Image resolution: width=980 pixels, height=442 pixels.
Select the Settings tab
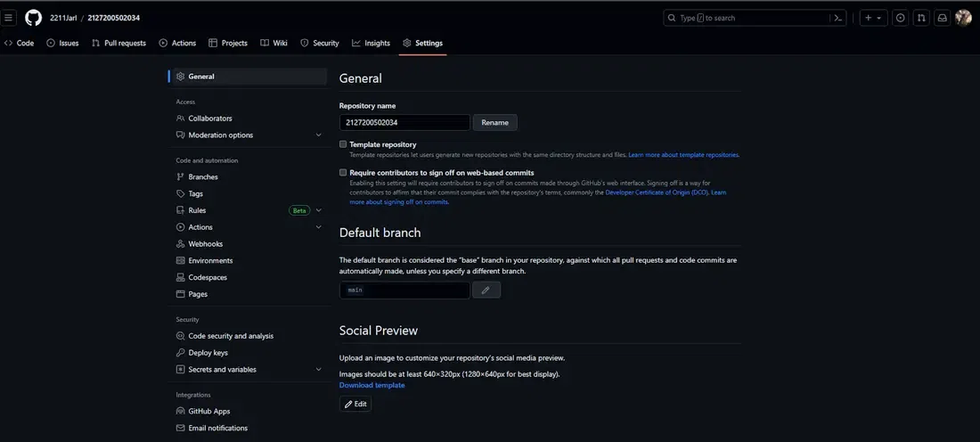coord(422,43)
